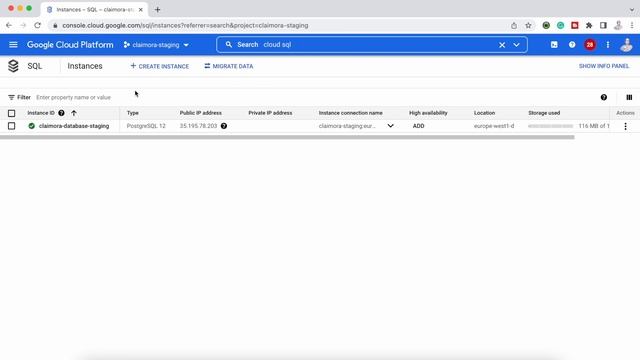Open table help question mark icon
The width and height of the screenshot is (640, 360).
[x=604, y=97]
